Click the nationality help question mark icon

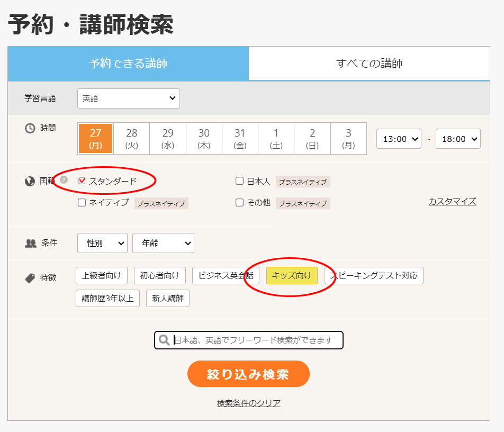pyautogui.click(x=64, y=180)
